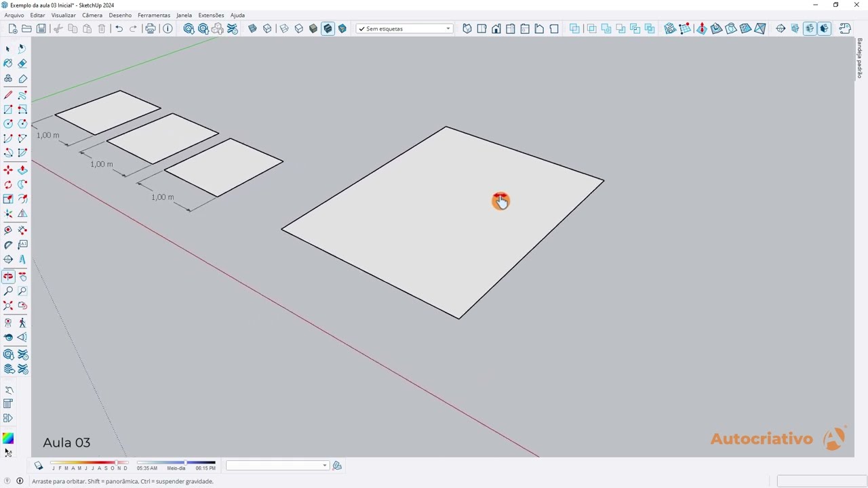This screenshot has width=868, height=488.
Task: Open Model Info icon
Action: click(x=167, y=28)
